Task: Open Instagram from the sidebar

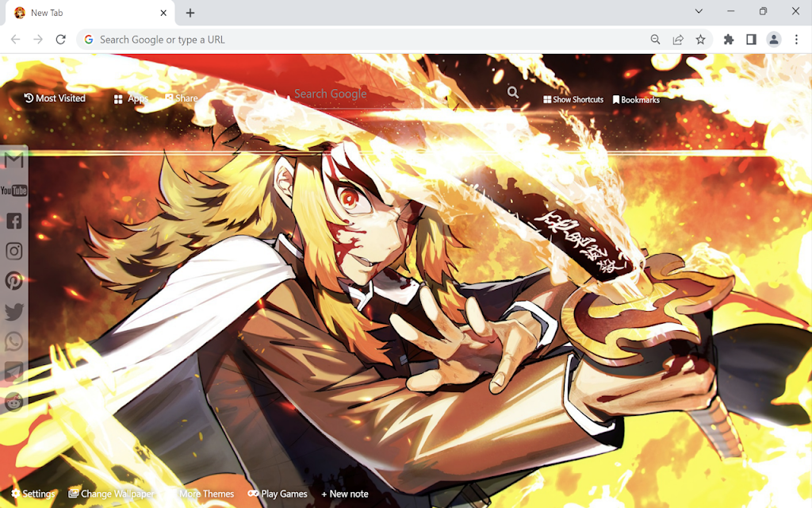Action: tap(14, 251)
